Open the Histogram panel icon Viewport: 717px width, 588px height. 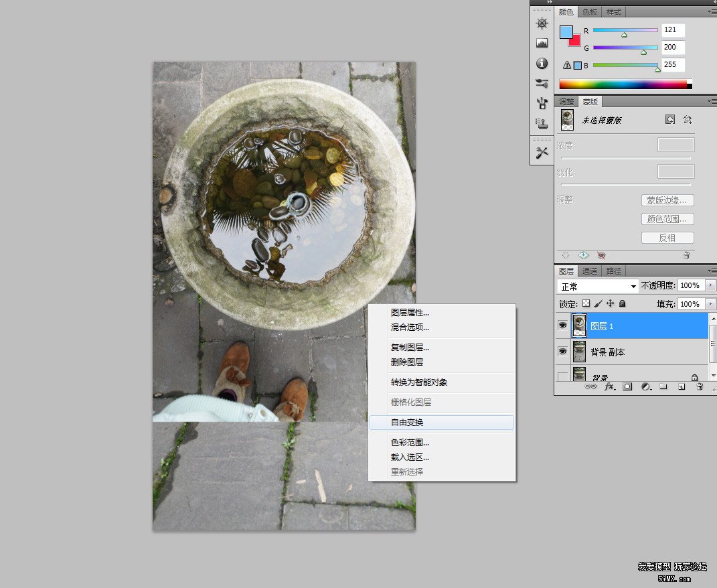[542, 44]
